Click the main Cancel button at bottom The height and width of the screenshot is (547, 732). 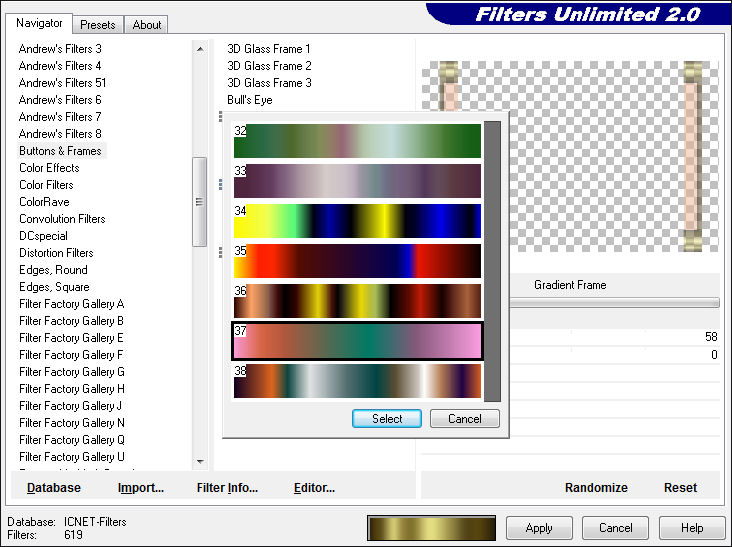click(x=615, y=528)
